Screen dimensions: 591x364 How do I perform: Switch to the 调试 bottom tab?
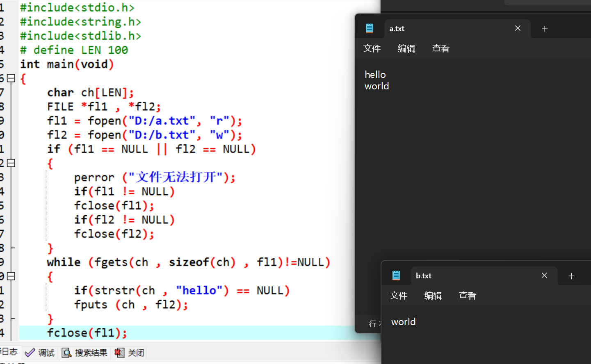(x=39, y=353)
